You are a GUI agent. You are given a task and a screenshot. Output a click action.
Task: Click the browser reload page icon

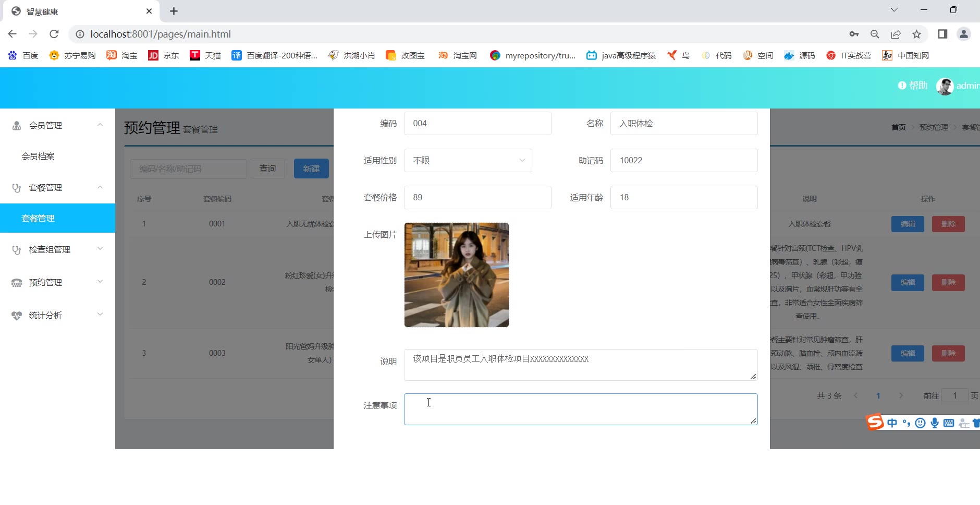point(54,34)
